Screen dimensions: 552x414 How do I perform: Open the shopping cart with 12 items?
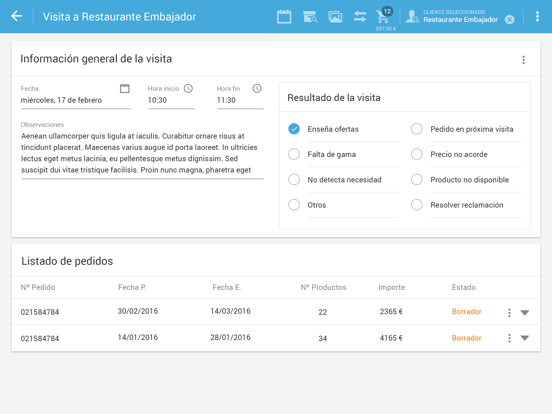pyautogui.click(x=384, y=16)
